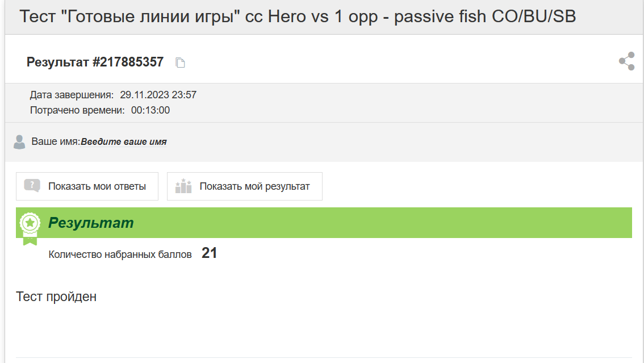Edit name field Введите ваше имя
The width and height of the screenshot is (644, 363).
pyautogui.click(x=124, y=141)
